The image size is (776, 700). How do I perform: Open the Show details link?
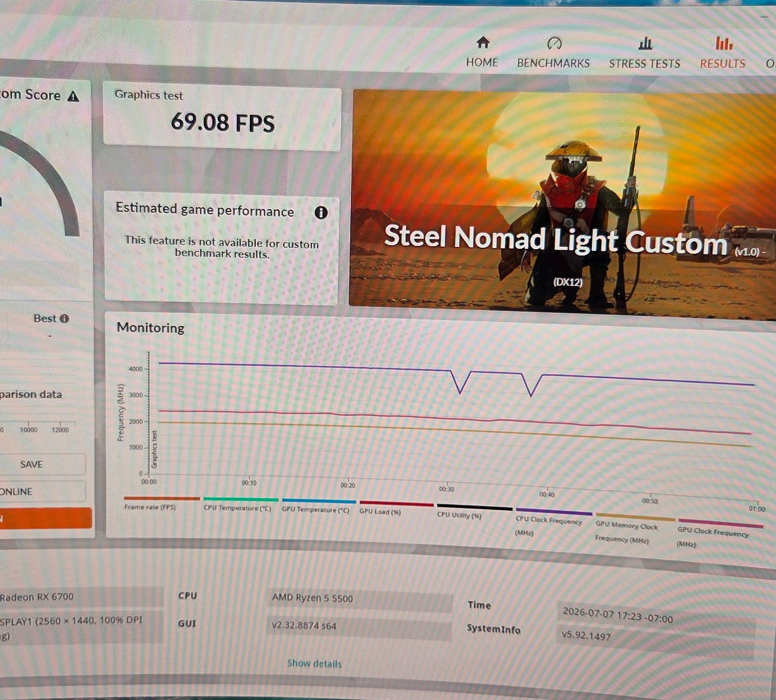314,664
